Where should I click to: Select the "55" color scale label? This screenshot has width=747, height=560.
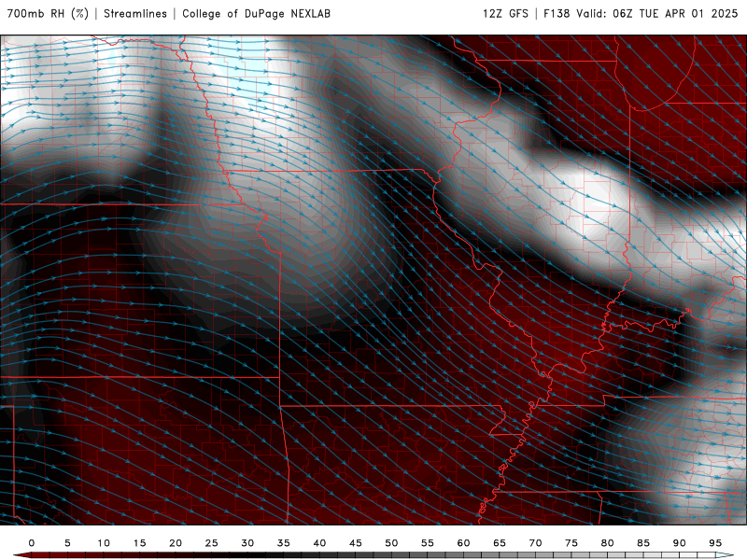click(x=428, y=543)
